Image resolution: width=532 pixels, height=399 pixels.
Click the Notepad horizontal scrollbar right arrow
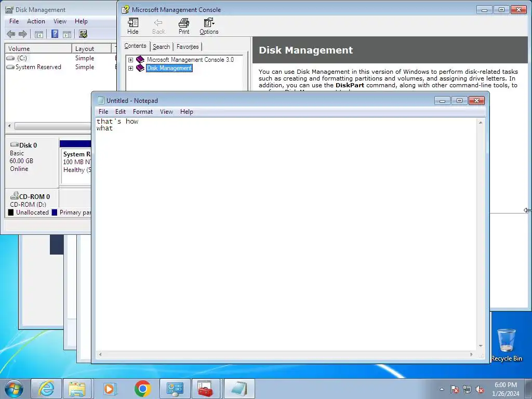pos(472,354)
